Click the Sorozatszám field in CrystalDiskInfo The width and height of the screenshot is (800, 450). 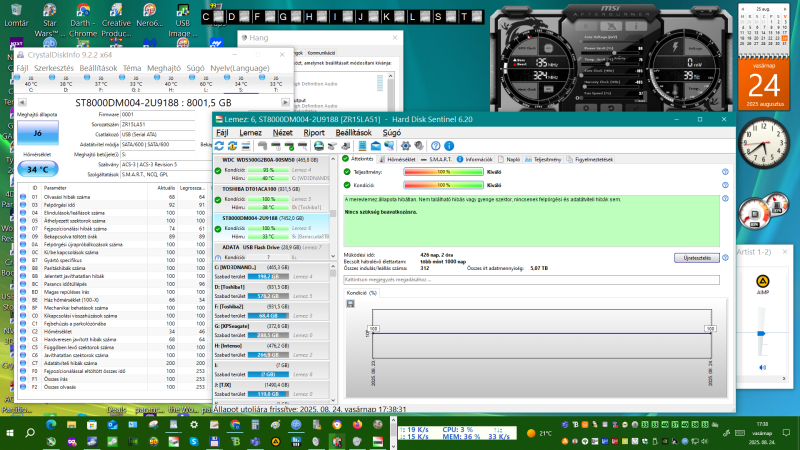pyautogui.click(x=158, y=124)
